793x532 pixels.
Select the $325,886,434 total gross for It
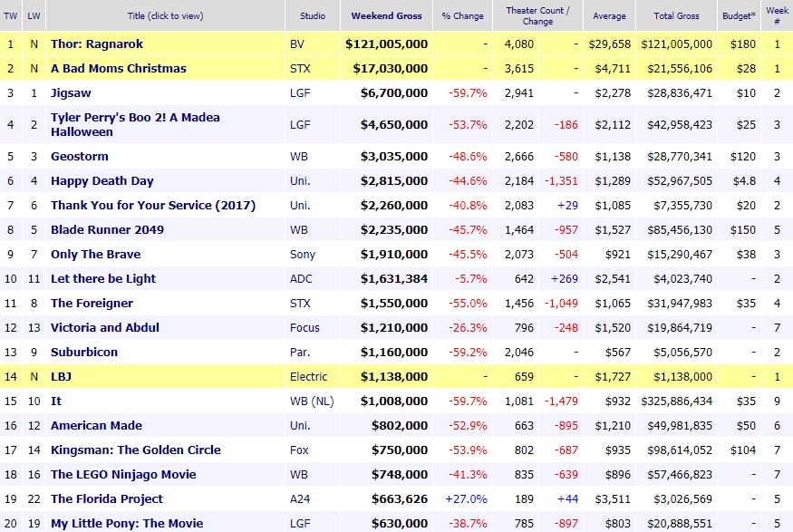676,401
